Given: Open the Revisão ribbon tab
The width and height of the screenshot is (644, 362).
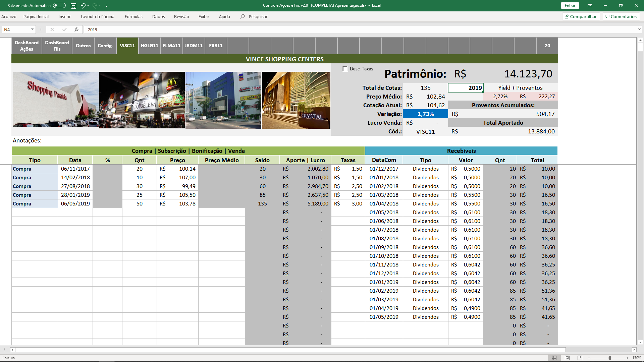Looking at the screenshot, I should click(181, 16).
